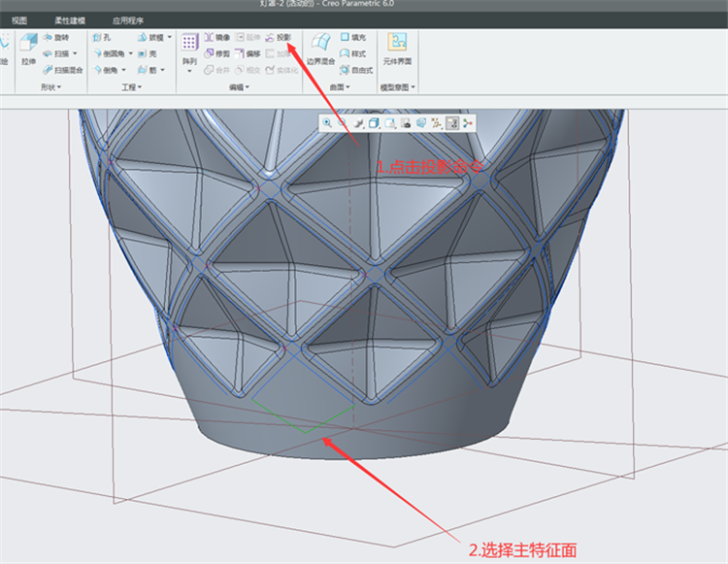The image size is (728, 564).
Task: Click the 阵列 (Pattern) tool
Action: [189, 49]
